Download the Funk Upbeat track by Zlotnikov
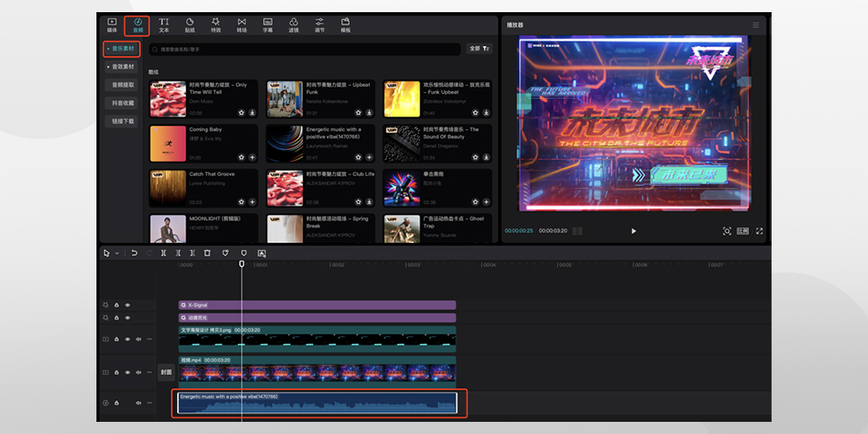 (x=486, y=112)
